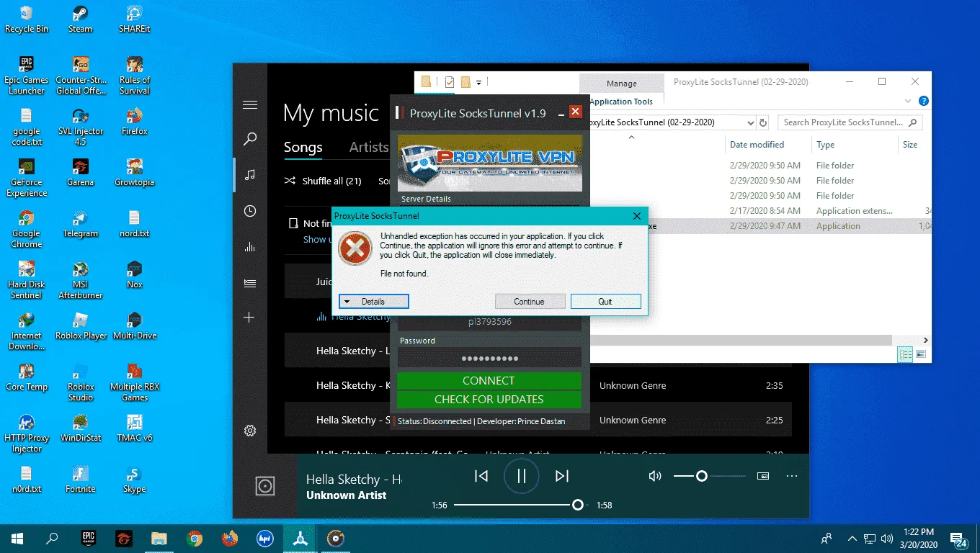Open the more options ellipsis in player bar

[792, 476]
